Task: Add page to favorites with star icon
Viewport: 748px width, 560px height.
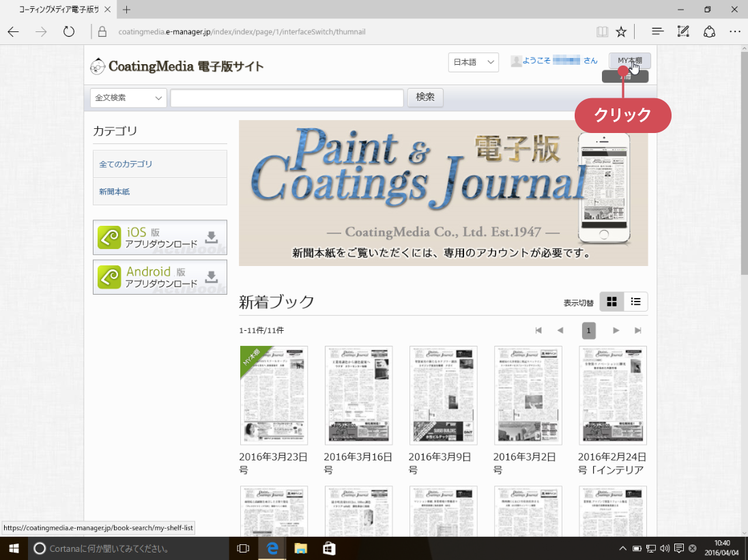Action: coord(621,31)
